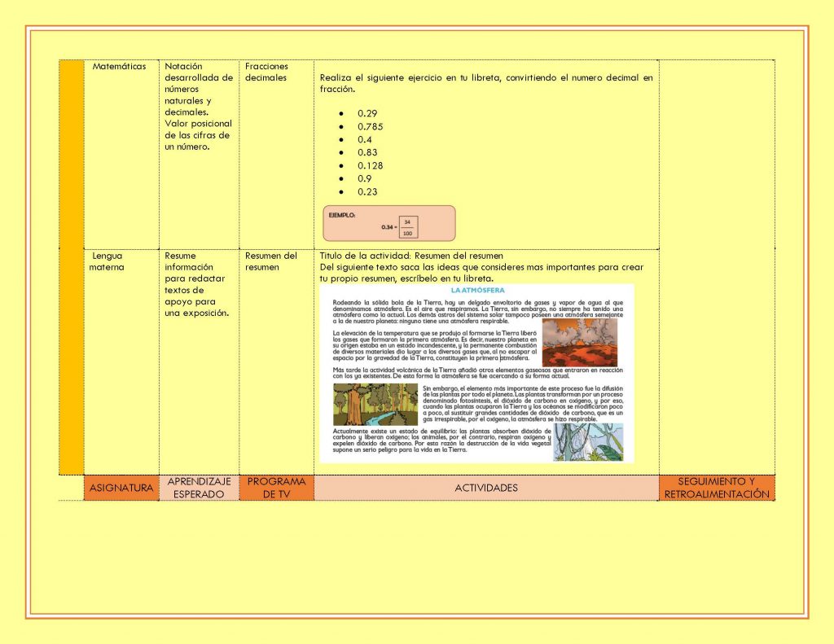The width and height of the screenshot is (834, 644).
Task: Click the decimal value 0.4
Action: [x=364, y=139]
